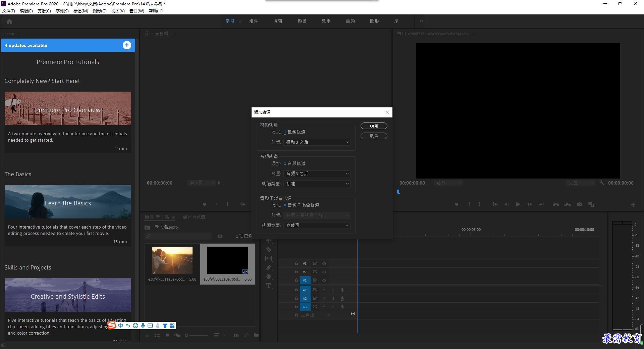Toggle sync lock for track V2

click(x=315, y=272)
